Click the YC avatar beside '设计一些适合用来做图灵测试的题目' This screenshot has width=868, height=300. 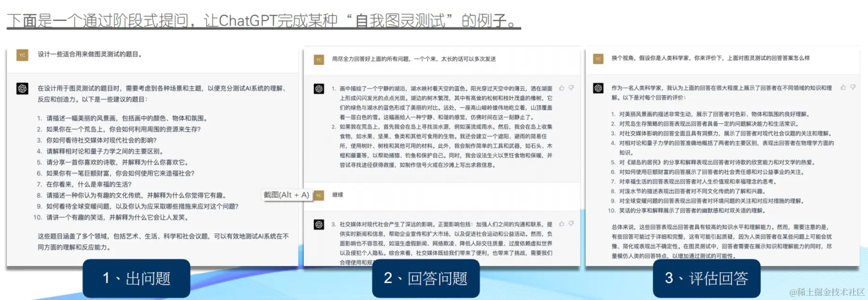coord(22,55)
